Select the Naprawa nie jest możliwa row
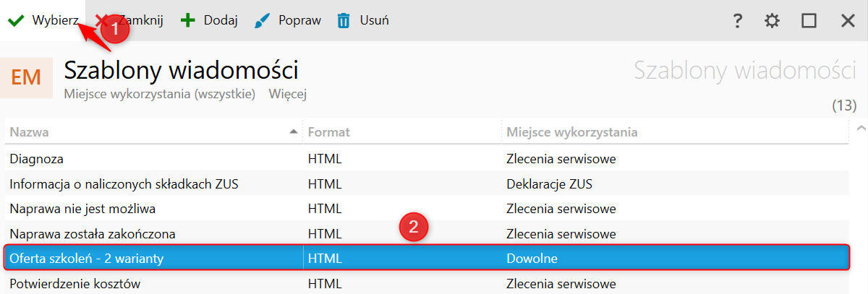The width and height of the screenshot is (868, 294). tap(82, 209)
